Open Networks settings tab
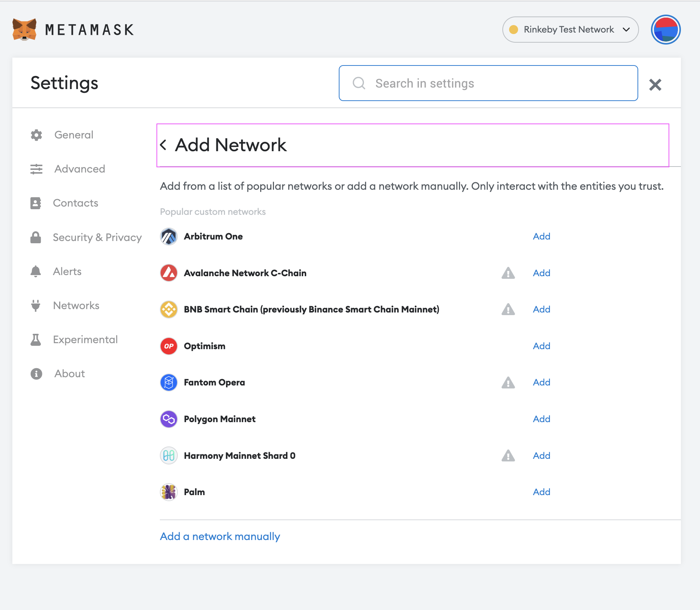This screenshot has width=700, height=610. (76, 305)
